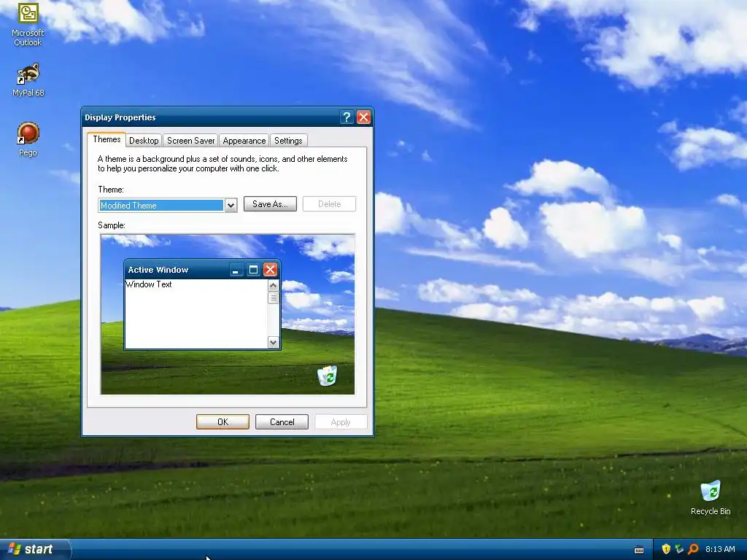This screenshot has height=560, width=747.
Task: Select the Recycle Bin on the desktop
Action: tap(711, 497)
